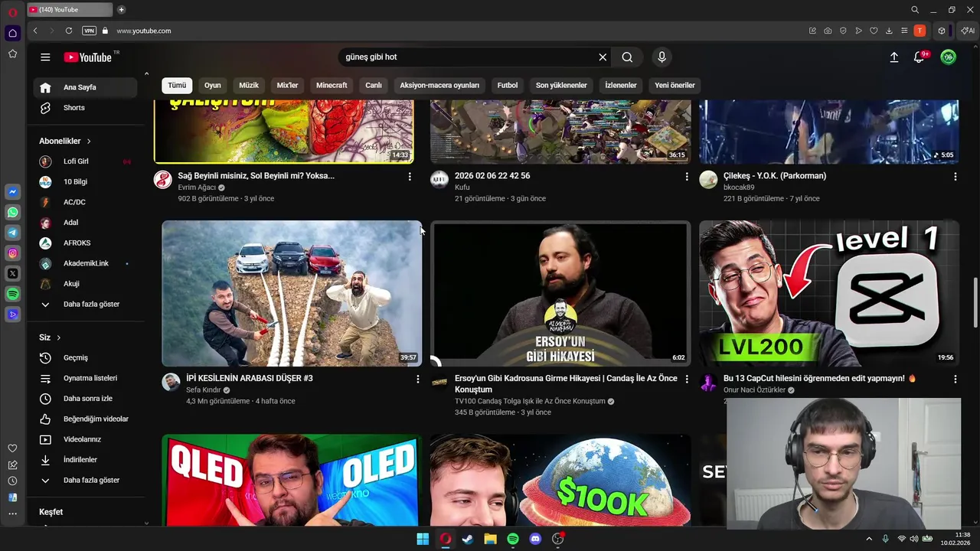Open X (Twitter) in the Opera sidebar
The image size is (980, 551).
[12, 273]
